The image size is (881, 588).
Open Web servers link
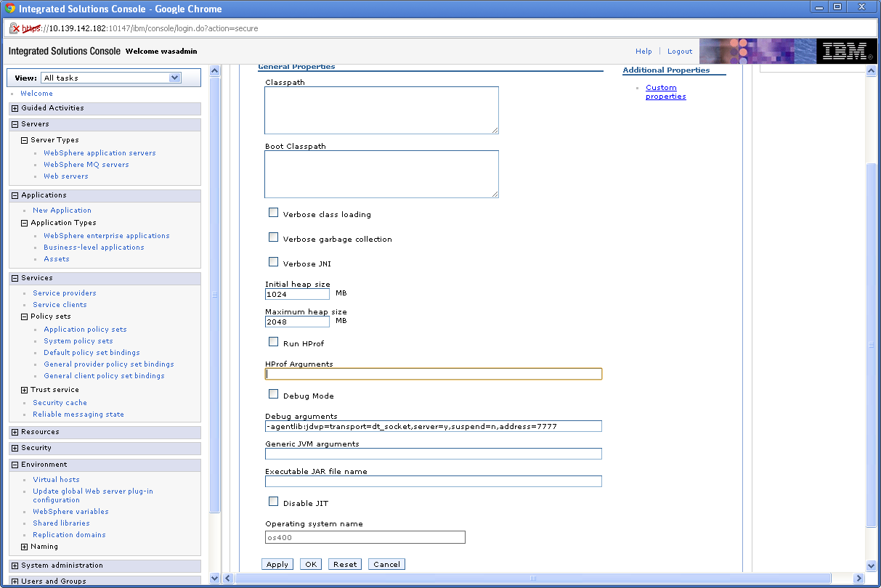[66, 176]
